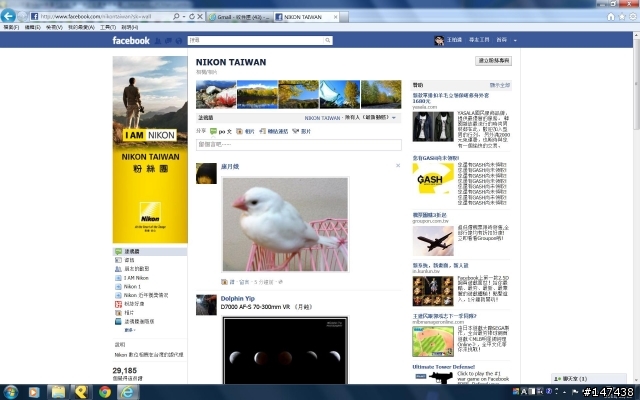This screenshot has height=400, width=640.
Task: Expand the 'more' link under sidebar list
Action: pyautogui.click(x=130, y=330)
